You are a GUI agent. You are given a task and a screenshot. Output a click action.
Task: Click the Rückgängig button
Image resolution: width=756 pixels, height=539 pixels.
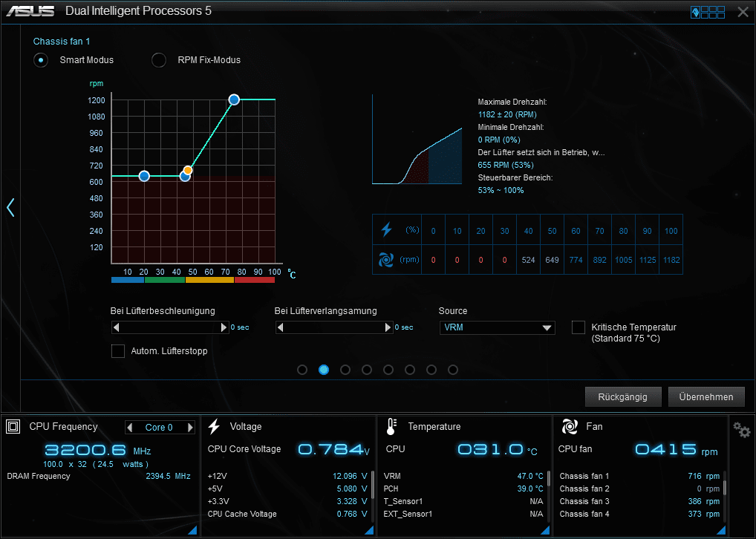623,396
